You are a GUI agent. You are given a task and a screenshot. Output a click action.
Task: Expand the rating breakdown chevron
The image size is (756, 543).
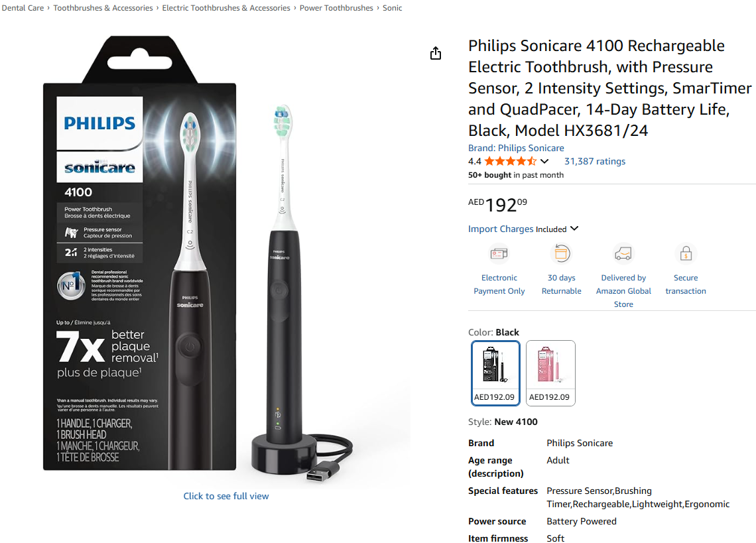pyautogui.click(x=544, y=161)
